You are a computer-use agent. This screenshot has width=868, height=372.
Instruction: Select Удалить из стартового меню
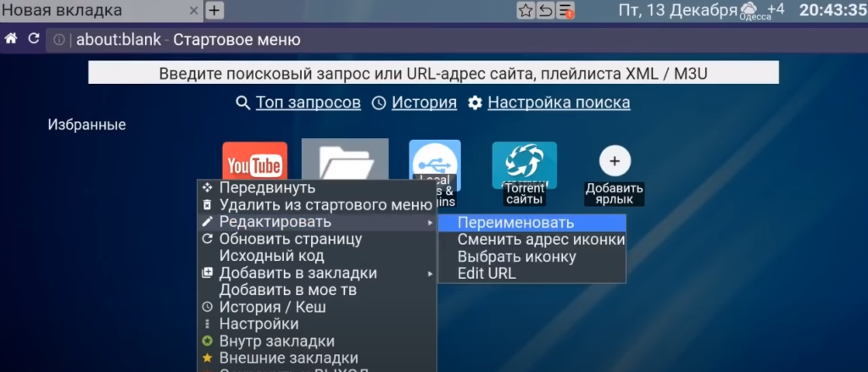325,205
